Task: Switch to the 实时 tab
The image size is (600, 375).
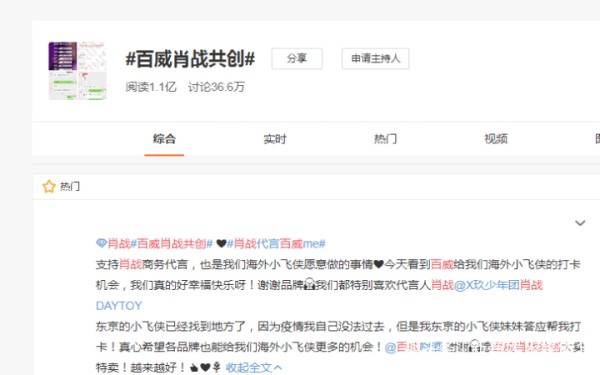Action: (x=275, y=139)
